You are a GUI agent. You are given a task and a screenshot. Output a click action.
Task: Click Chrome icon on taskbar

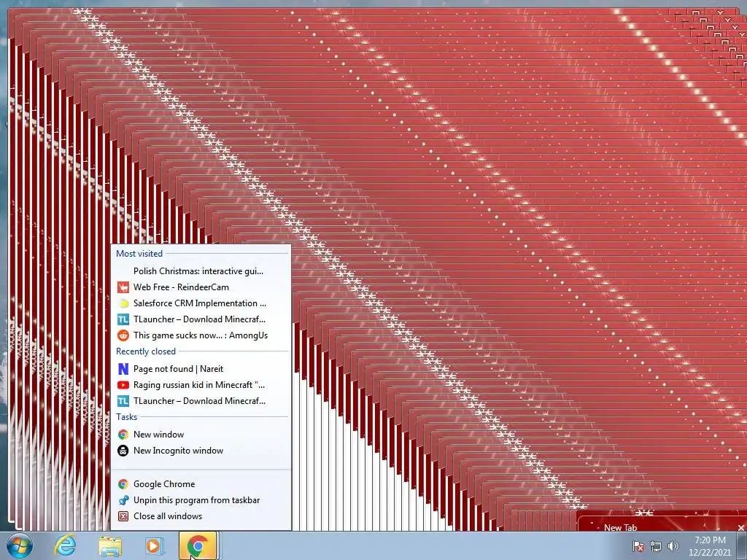[198, 545]
